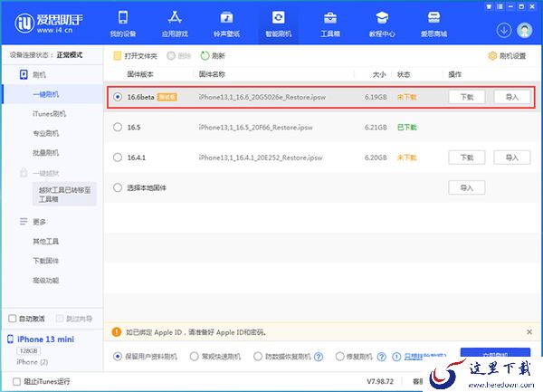Click the green 刷新 refresh icon

pos(205,56)
